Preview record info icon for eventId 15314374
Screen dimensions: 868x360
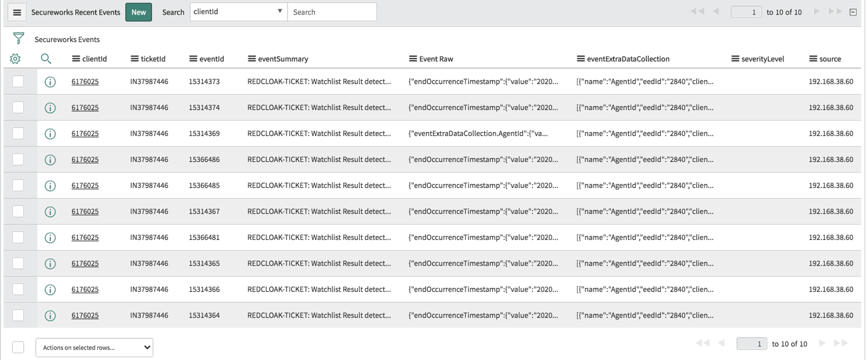click(x=50, y=108)
